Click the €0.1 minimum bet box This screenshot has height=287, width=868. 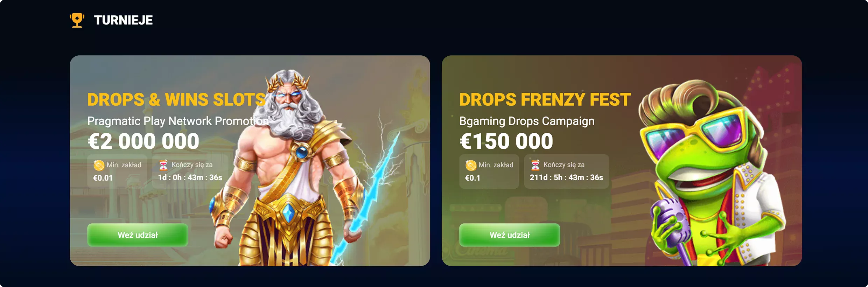coord(489,171)
